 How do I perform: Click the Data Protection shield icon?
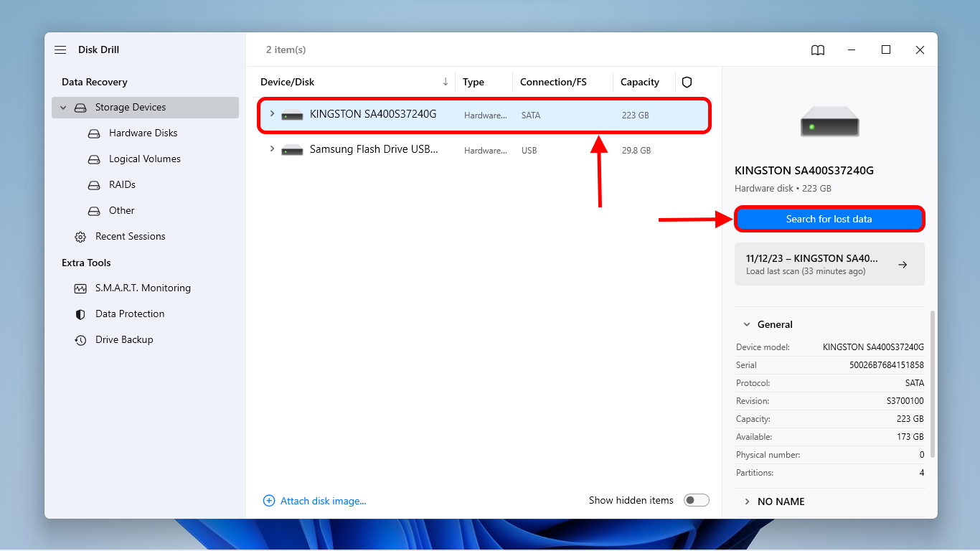(x=80, y=314)
